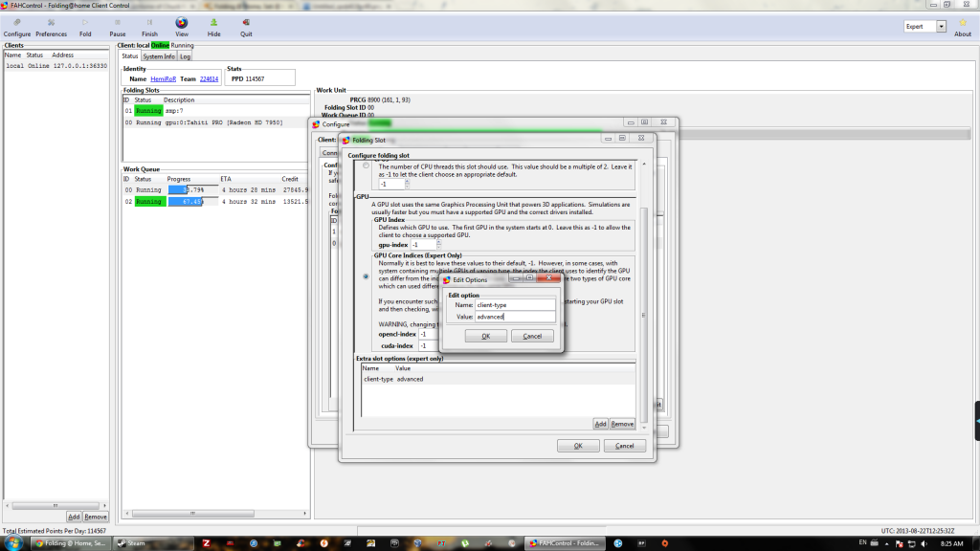Select the client-type advanced option row

[x=498, y=379]
